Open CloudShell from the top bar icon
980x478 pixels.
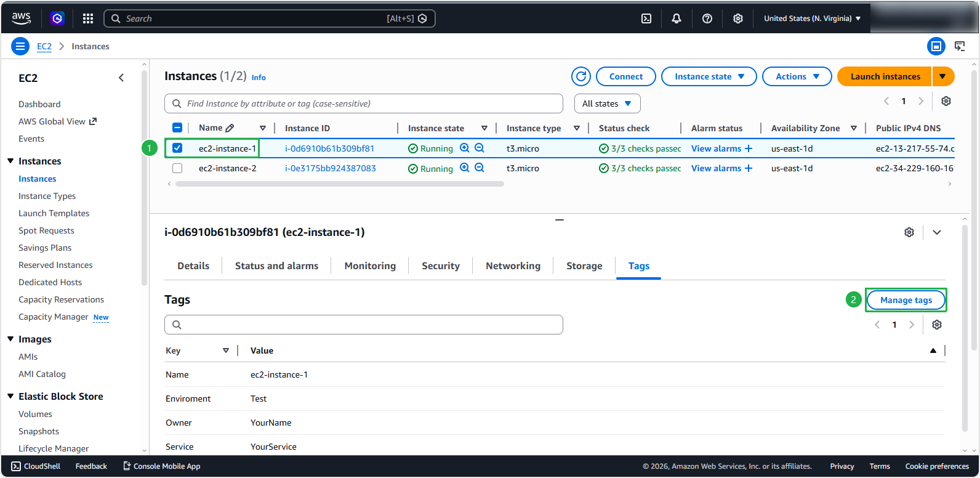646,18
